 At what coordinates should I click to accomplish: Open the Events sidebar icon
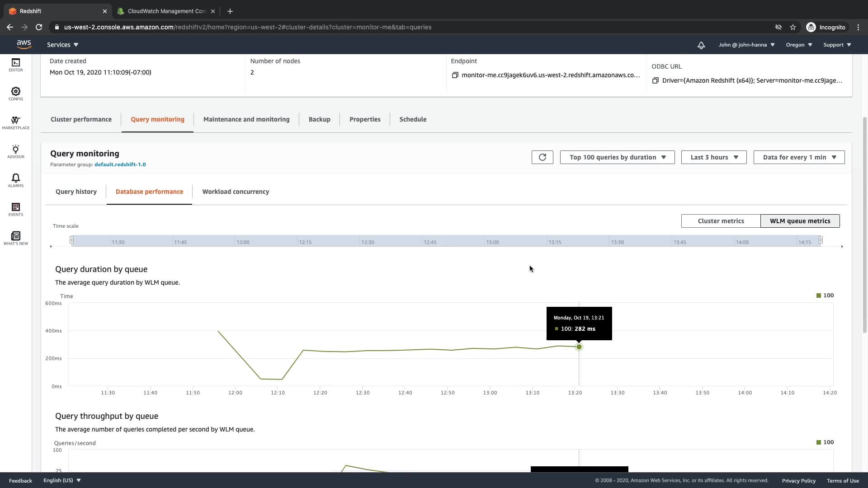pyautogui.click(x=15, y=209)
